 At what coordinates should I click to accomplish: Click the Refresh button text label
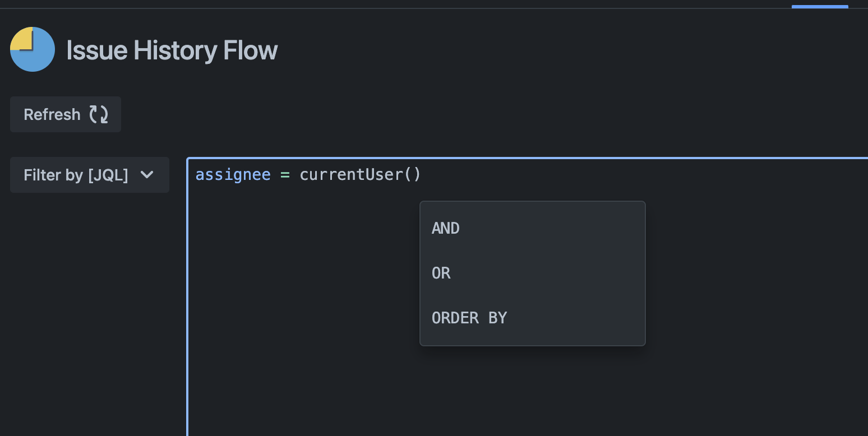pyautogui.click(x=52, y=114)
